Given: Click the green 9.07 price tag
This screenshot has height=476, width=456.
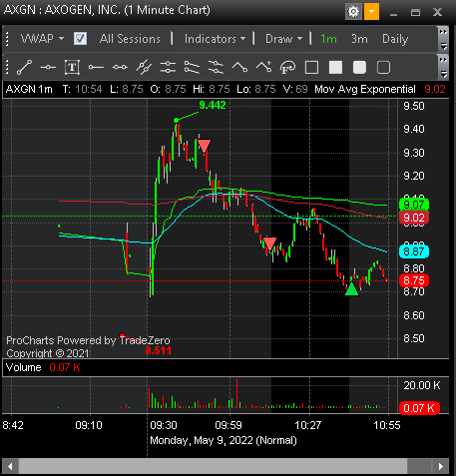Looking at the screenshot, I should (414, 205).
